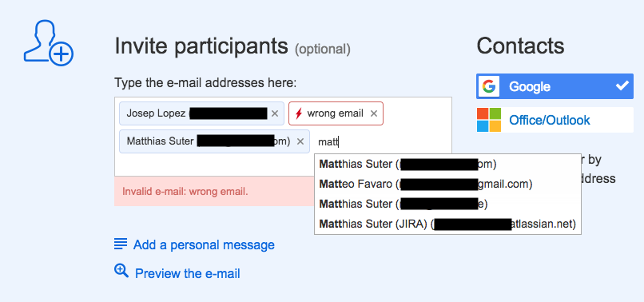Select the Matthias Suter (JIRA) atlassian suggestion
The width and height of the screenshot is (644, 302).
coord(447,225)
